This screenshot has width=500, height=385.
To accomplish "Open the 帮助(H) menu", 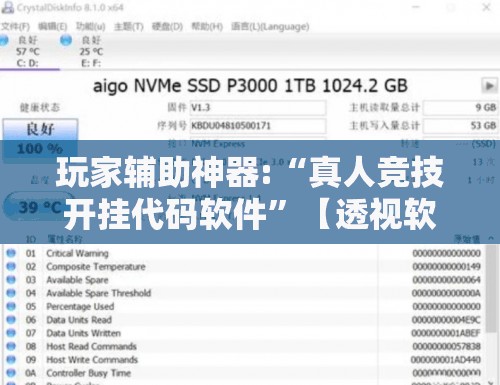I will pyautogui.click(x=207, y=26).
